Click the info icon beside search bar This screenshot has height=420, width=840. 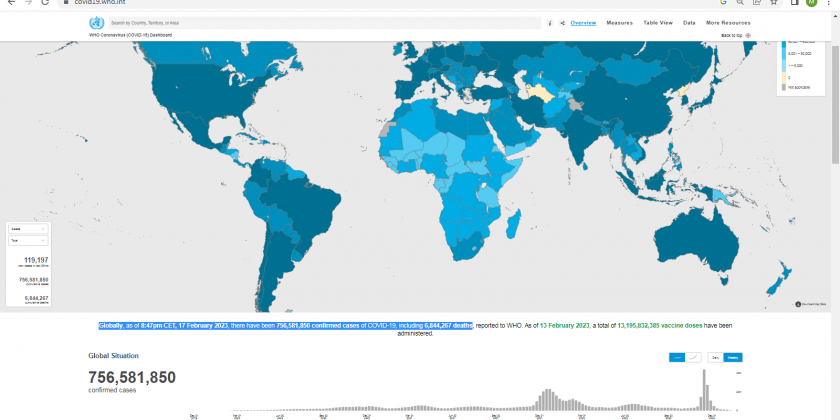click(551, 22)
